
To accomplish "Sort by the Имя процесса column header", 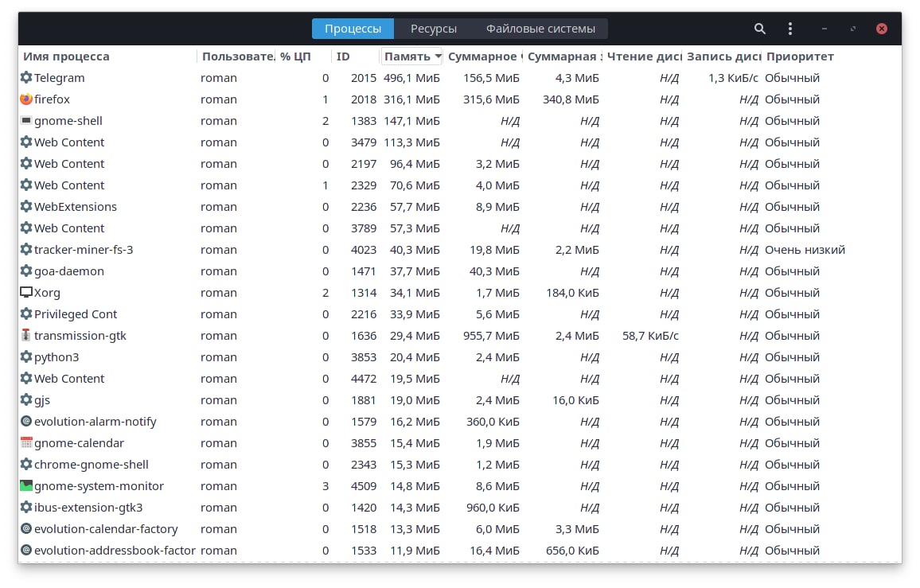I will (x=108, y=56).
